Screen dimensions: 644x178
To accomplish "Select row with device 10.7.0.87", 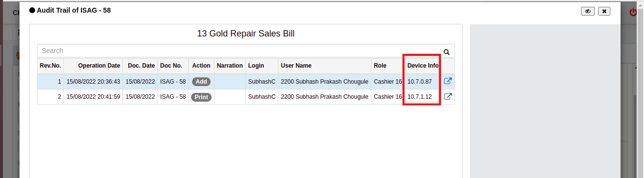I will pyautogui.click(x=246, y=81).
